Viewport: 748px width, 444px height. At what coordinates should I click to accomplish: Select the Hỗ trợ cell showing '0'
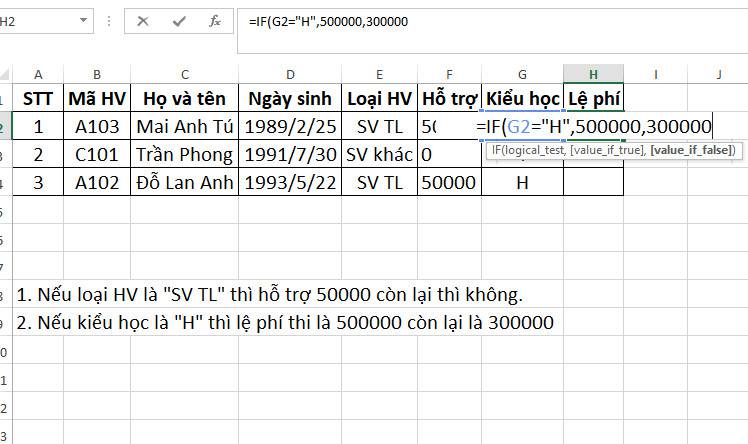coord(449,155)
